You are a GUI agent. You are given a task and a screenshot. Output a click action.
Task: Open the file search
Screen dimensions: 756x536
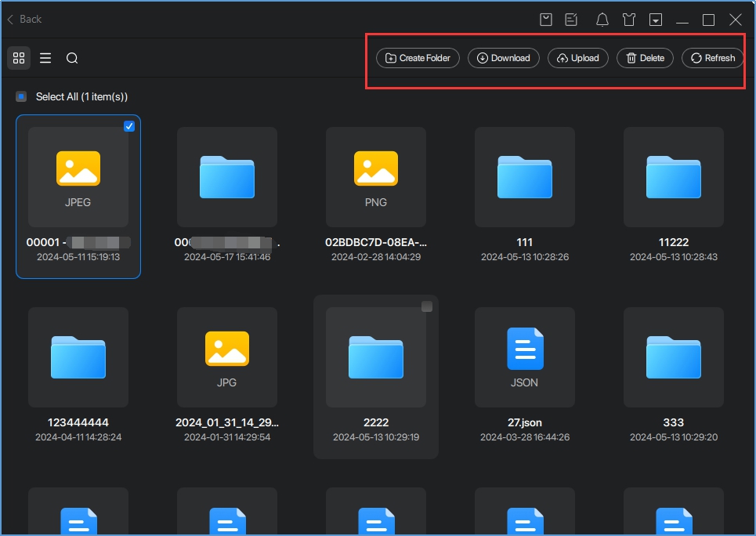[x=72, y=58]
